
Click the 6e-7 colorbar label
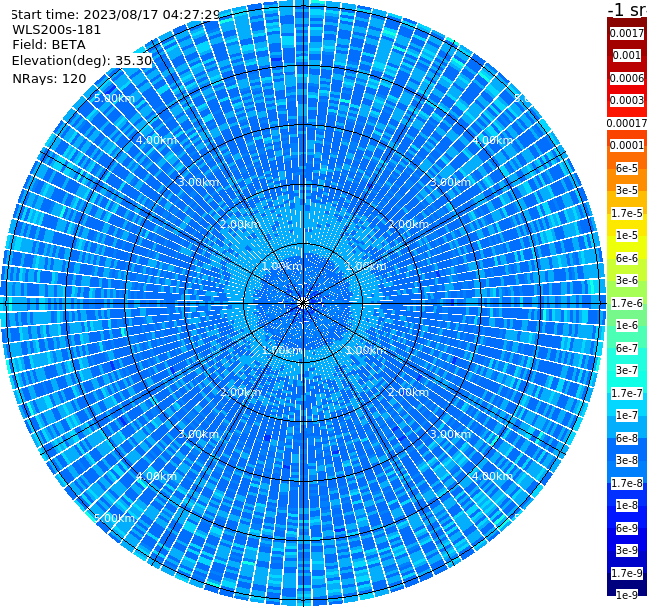point(627,348)
